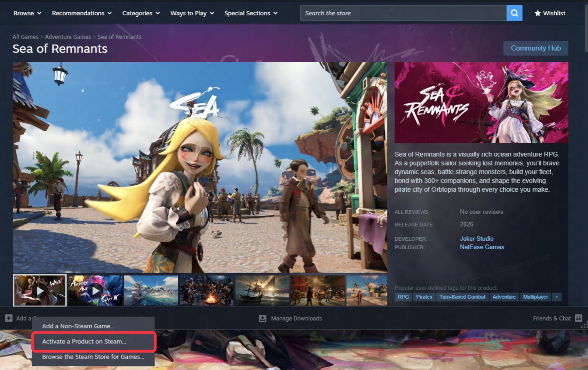Click the Wishlist star icon
Viewport: 588px width, 370px height.
[538, 13]
